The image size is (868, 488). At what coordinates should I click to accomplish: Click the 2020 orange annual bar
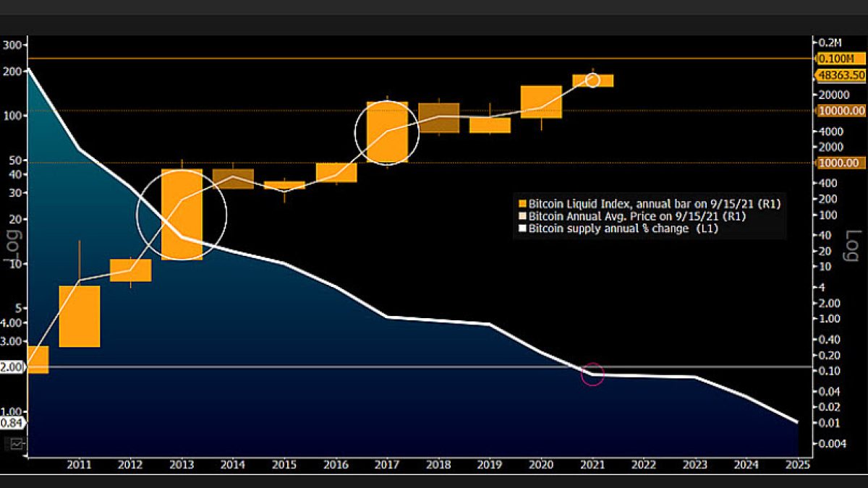[541, 102]
